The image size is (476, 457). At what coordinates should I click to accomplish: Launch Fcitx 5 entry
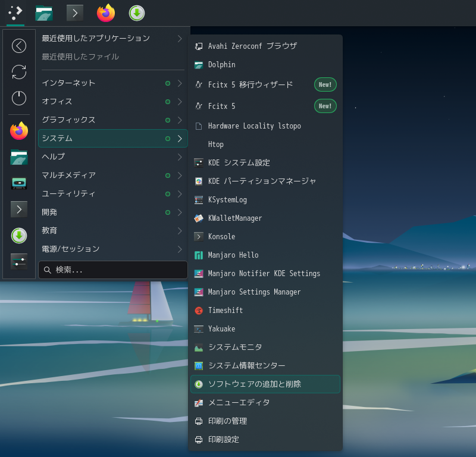(265, 106)
